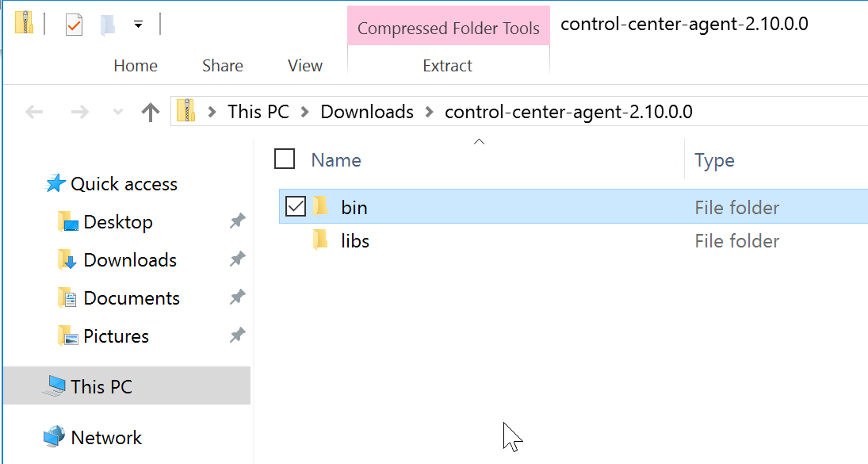Check the select-all checkbox in the Name header
The height and width of the screenshot is (464, 868).
(x=284, y=159)
